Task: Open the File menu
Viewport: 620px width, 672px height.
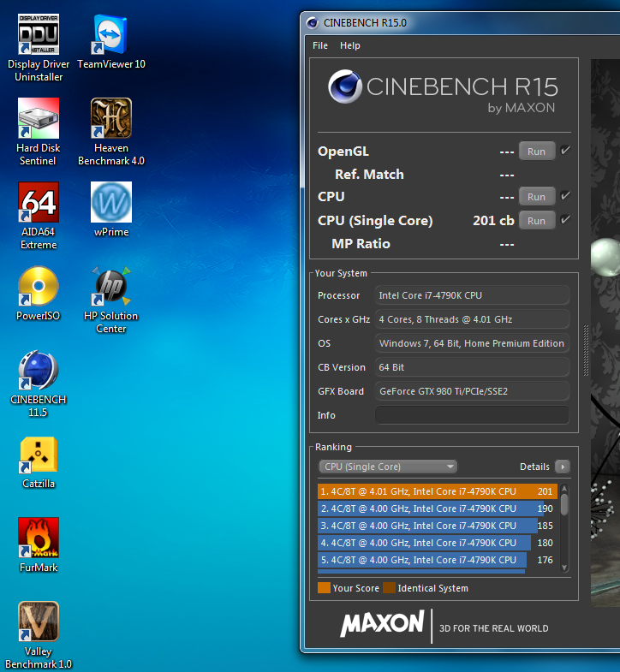Action: (320, 45)
